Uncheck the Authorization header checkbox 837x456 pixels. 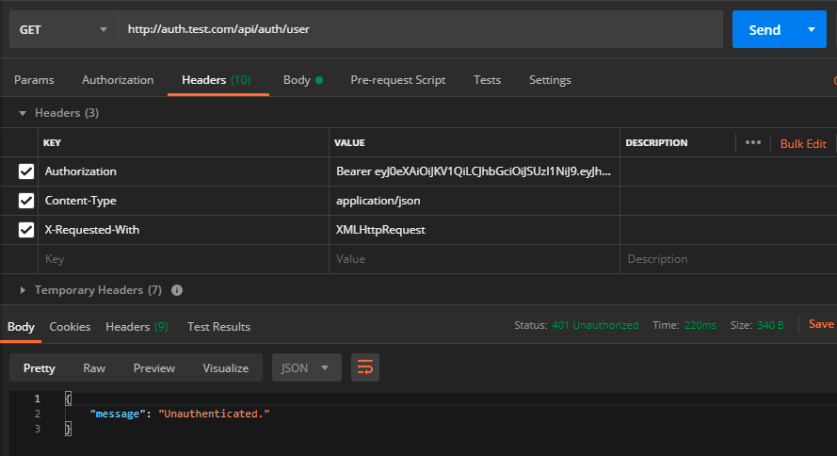point(26,171)
